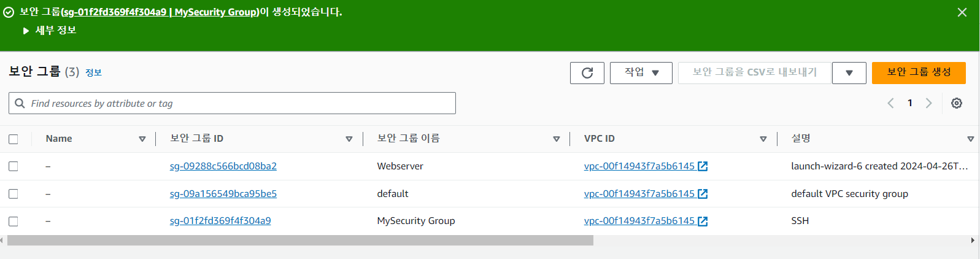Expand the 세부 정보 details section
Screen dimensions: 980x259
click(49, 30)
